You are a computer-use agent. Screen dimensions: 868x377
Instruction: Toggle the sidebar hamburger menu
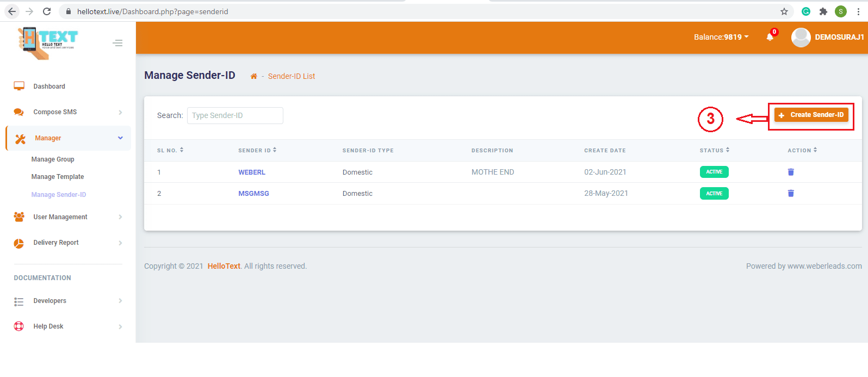click(117, 43)
